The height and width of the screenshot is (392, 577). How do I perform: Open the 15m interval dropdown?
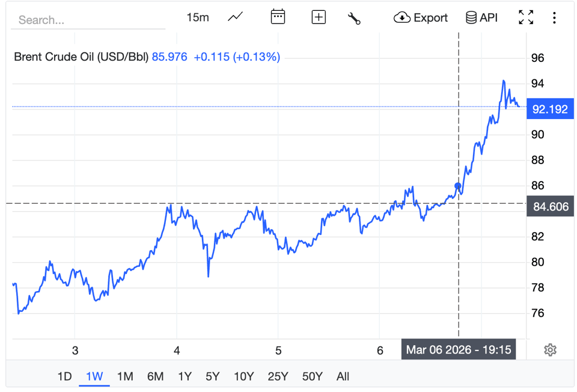click(198, 17)
